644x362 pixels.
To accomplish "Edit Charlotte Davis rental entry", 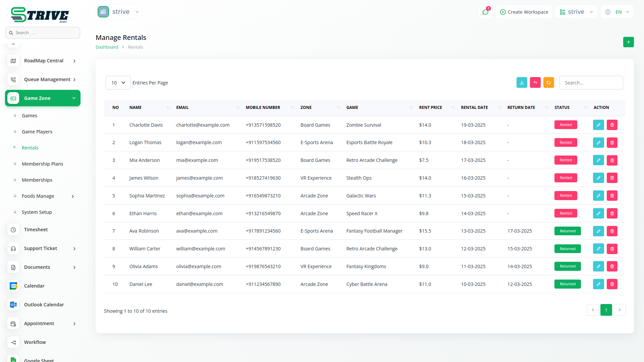I will [598, 125].
